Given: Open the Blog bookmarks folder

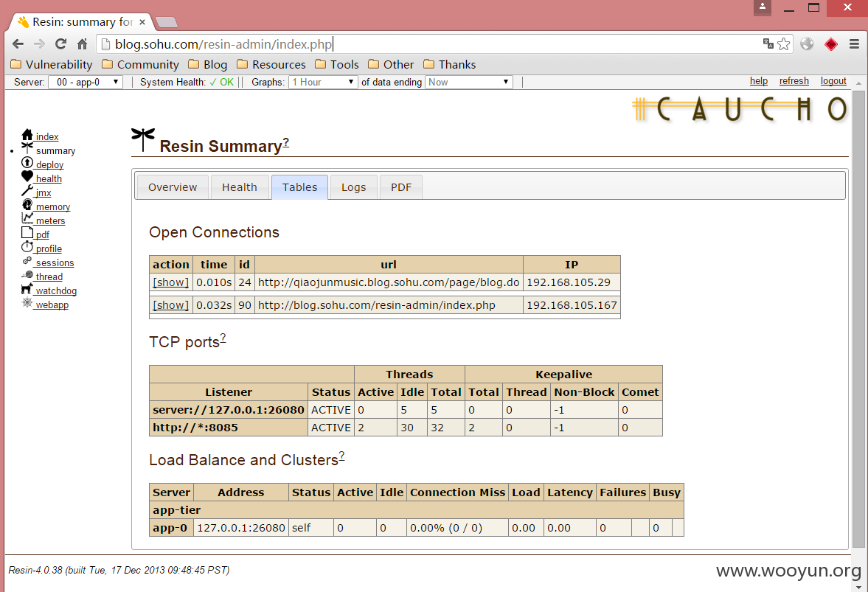Looking at the screenshot, I should tap(207, 64).
